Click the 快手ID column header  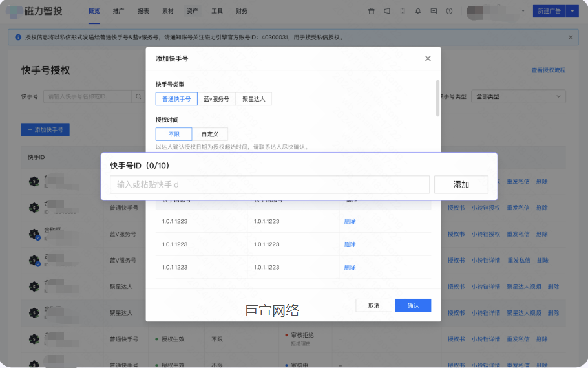pyautogui.click(x=36, y=157)
